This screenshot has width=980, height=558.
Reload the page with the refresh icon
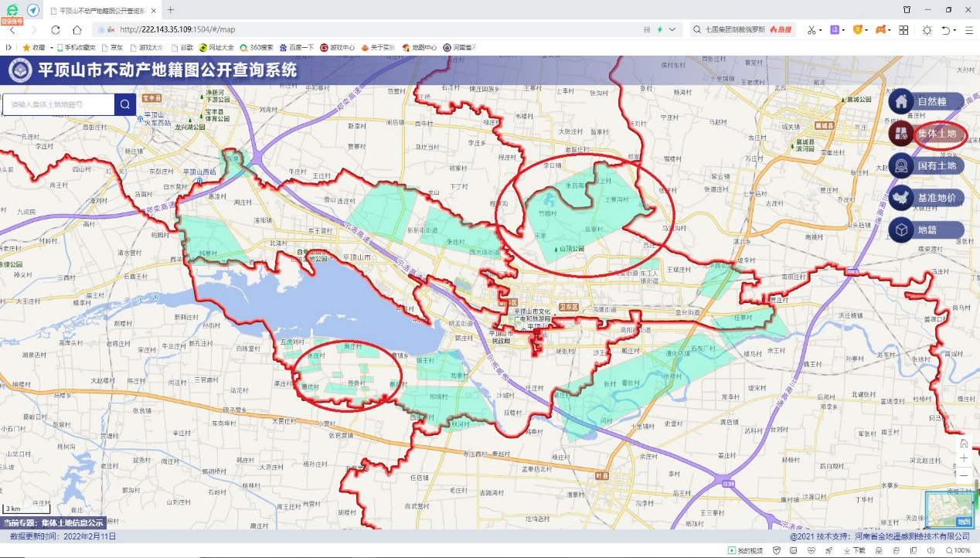(x=56, y=29)
